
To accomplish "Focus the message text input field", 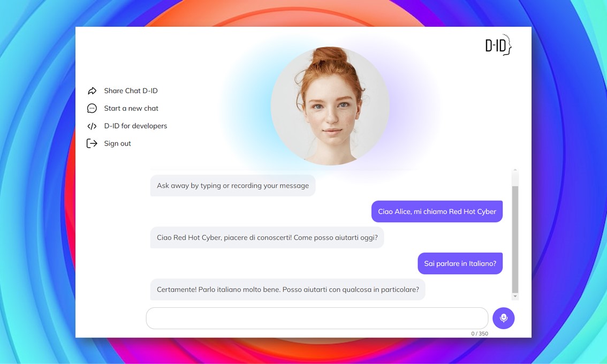I will coord(317,318).
